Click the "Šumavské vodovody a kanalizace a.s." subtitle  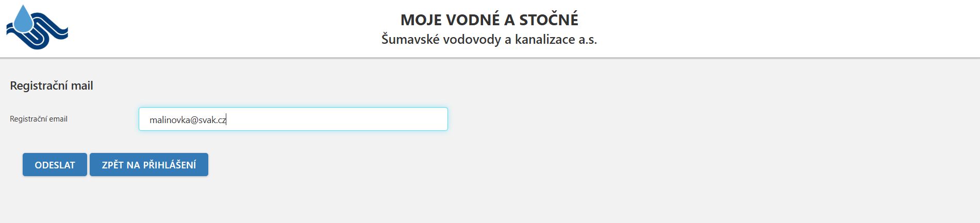click(489, 39)
